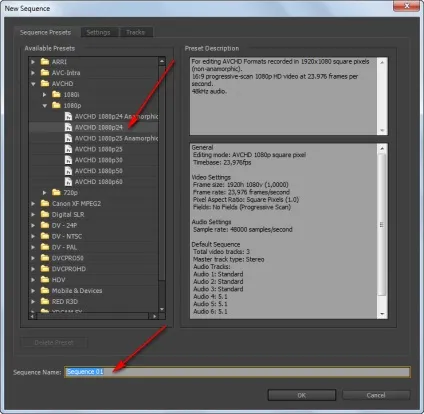This screenshot has width=424, height=414.
Task: Collapse the AVCHD folder tree arrow
Action: (x=33, y=84)
